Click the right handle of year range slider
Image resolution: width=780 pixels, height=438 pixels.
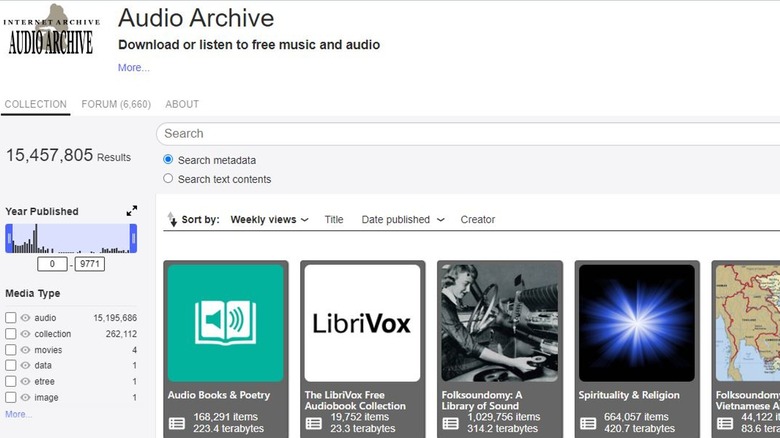(x=133, y=238)
